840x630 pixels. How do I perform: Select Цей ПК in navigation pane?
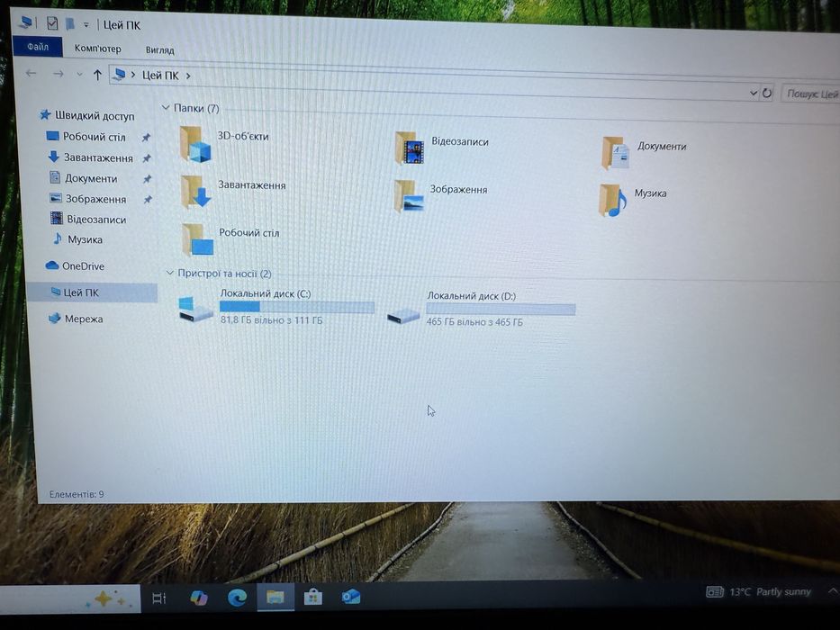pos(91,292)
